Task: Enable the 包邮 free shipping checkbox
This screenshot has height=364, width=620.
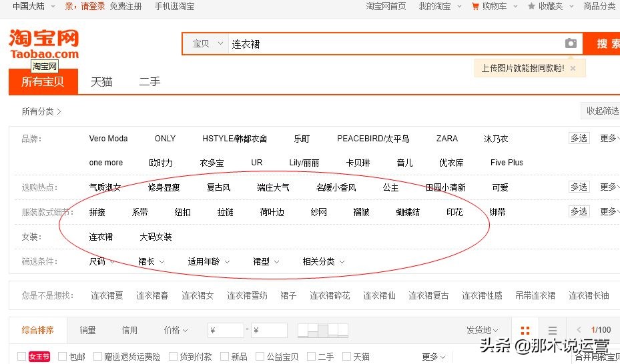Action: [x=62, y=357]
